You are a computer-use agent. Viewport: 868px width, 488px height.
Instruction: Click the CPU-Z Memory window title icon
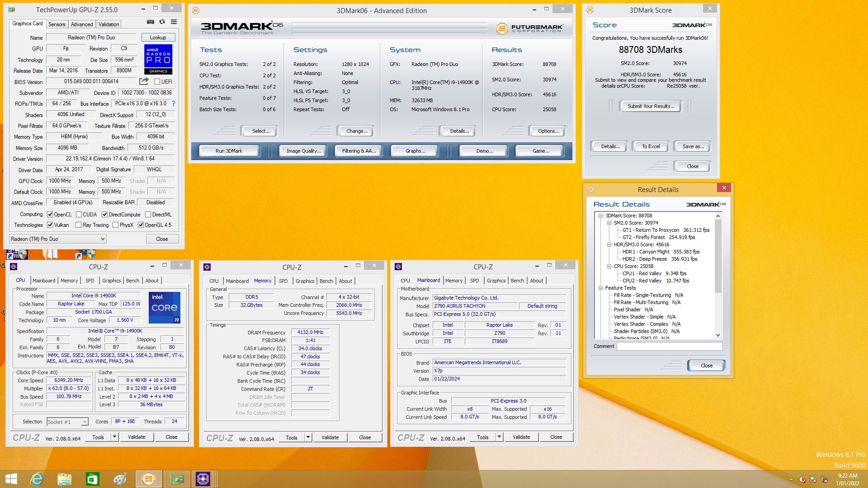[x=207, y=267]
